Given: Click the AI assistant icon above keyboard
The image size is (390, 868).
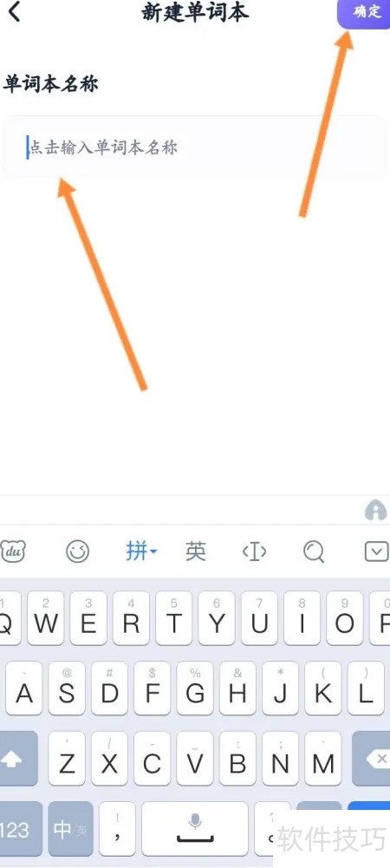Looking at the screenshot, I should pyautogui.click(x=375, y=511).
